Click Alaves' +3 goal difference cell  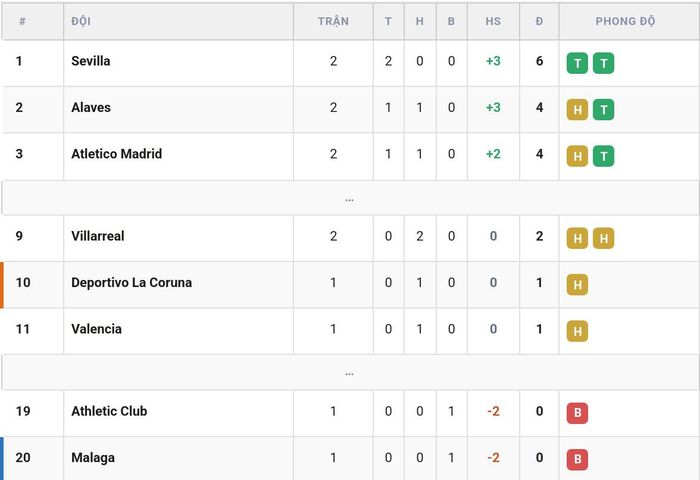493,107
